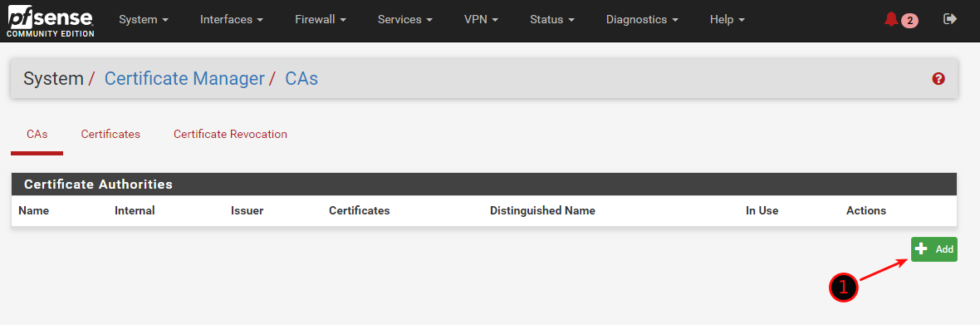
Task: Expand the Interfaces menu
Action: (231, 19)
